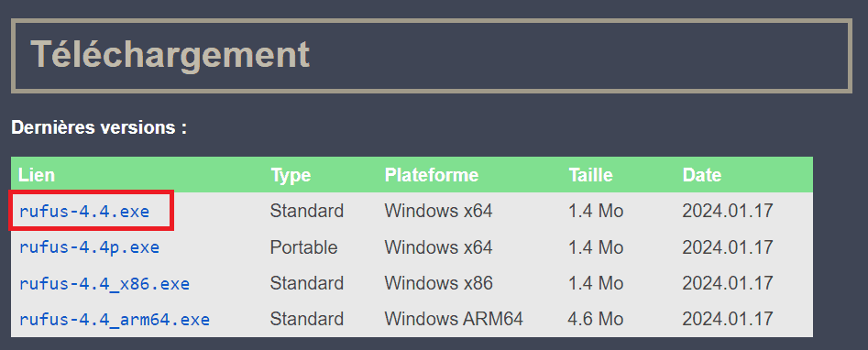
Task: Click the Plateforme column header
Action: [x=431, y=175]
